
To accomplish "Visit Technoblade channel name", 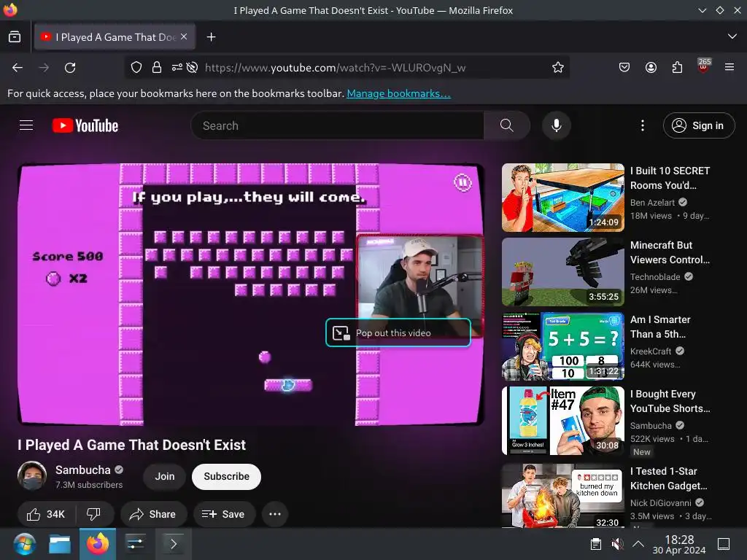I will [x=655, y=276].
